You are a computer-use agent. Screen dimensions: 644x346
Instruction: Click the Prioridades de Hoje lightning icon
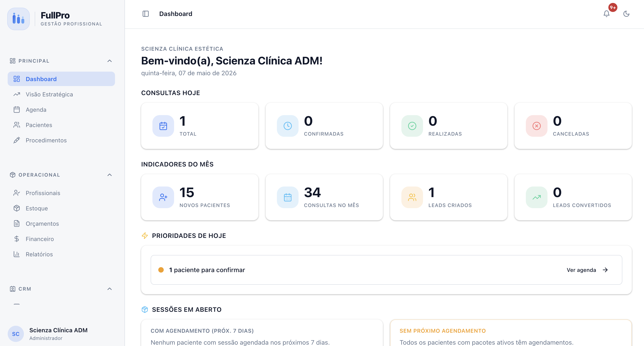click(145, 236)
